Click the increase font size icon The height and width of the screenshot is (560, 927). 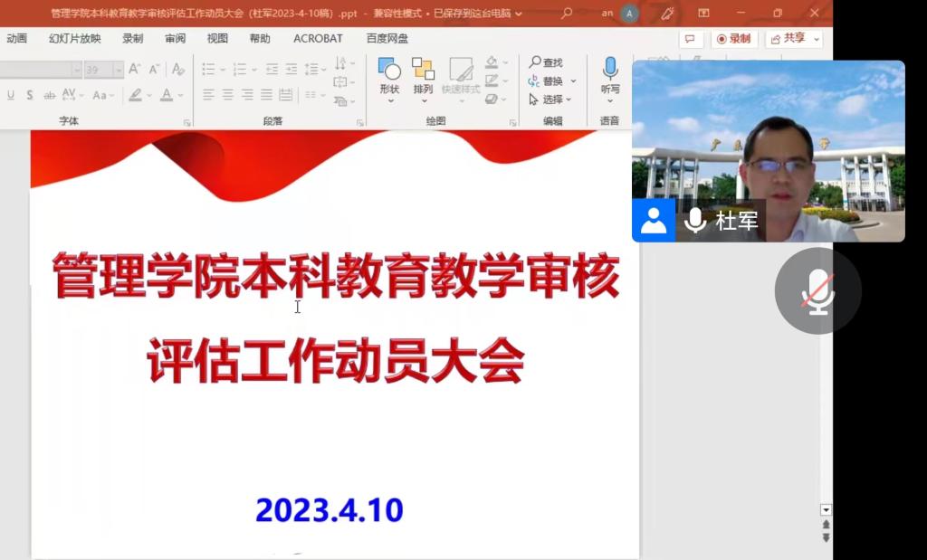[x=135, y=70]
